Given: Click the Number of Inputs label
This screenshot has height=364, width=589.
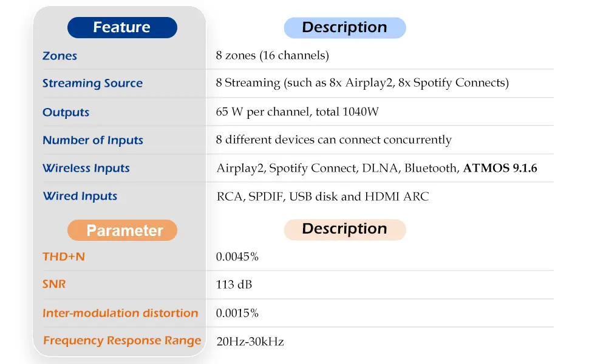Looking at the screenshot, I should [92, 140].
